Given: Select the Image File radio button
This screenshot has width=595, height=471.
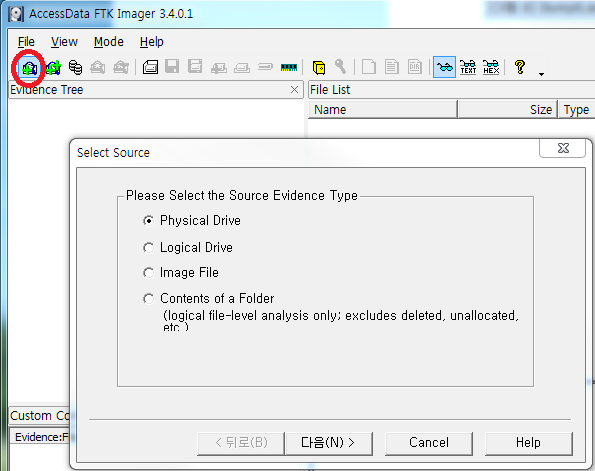Looking at the screenshot, I should tap(148, 273).
